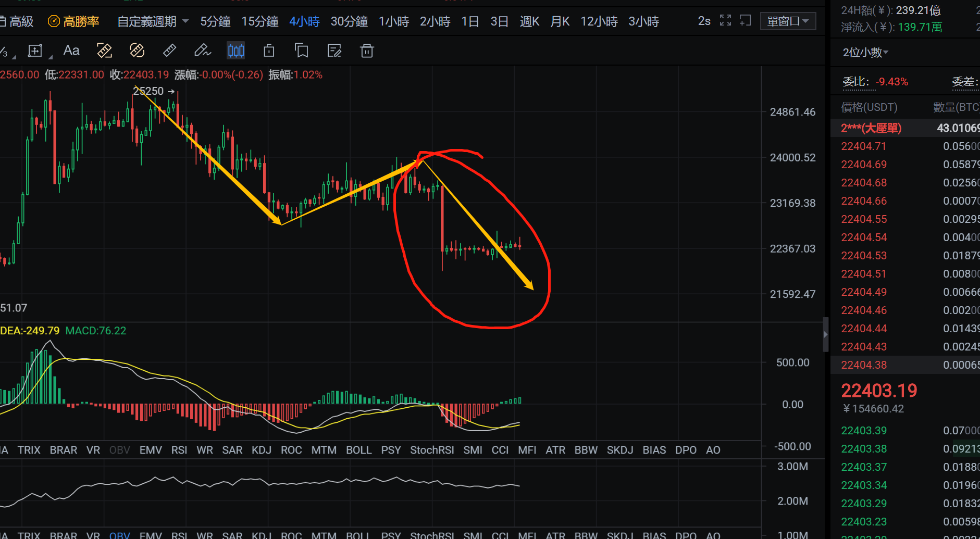This screenshot has width=980, height=539.
Task: Open the edit notes icon
Action: coord(334,51)
